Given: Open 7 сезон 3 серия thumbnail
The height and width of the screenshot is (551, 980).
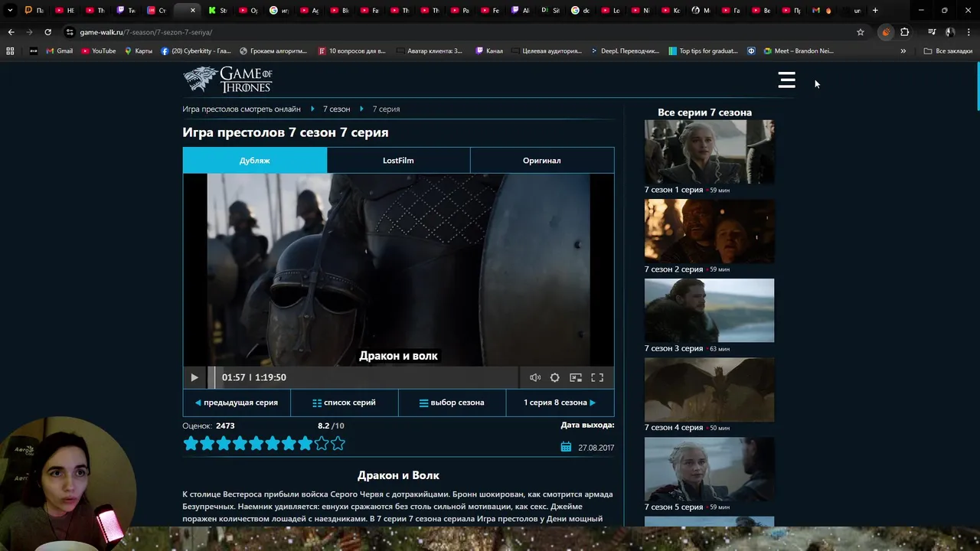Looking at the screenshot, I should coord(709,310).
